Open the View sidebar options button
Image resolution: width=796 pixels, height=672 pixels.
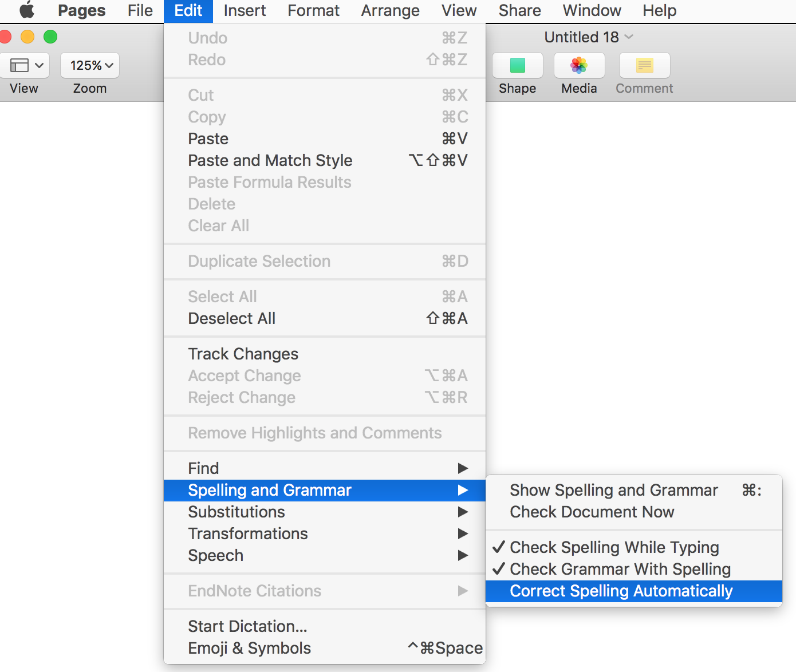click(24, 65)
